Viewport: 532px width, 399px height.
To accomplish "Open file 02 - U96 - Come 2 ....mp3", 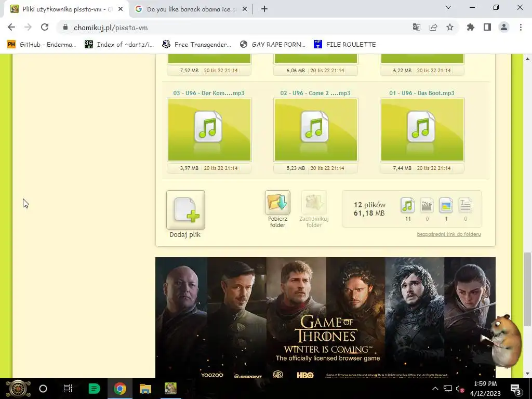I will (315, 93).
